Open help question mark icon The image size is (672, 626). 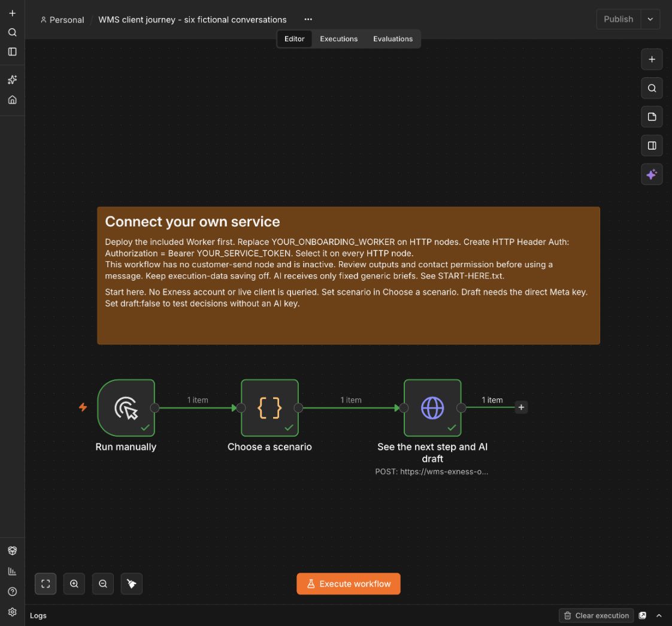(x=13, y=592)
